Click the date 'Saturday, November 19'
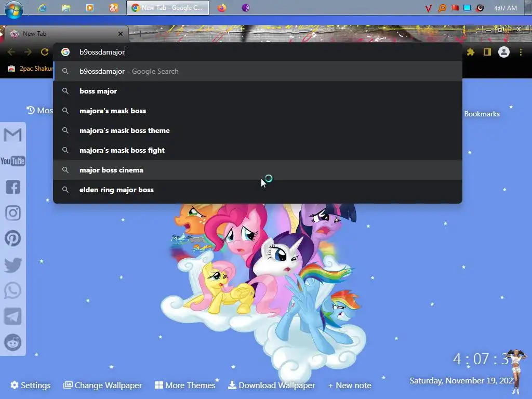 coord(461,381)
